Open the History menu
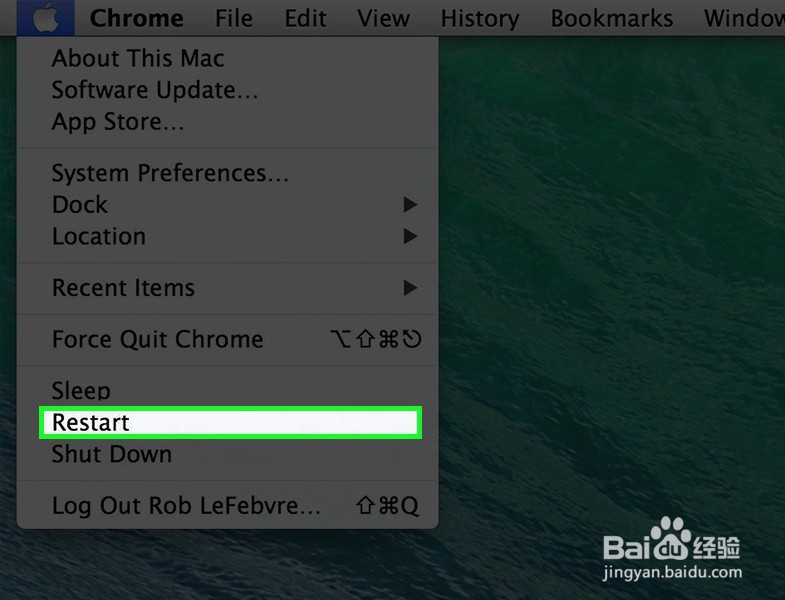 click(480, 18)
